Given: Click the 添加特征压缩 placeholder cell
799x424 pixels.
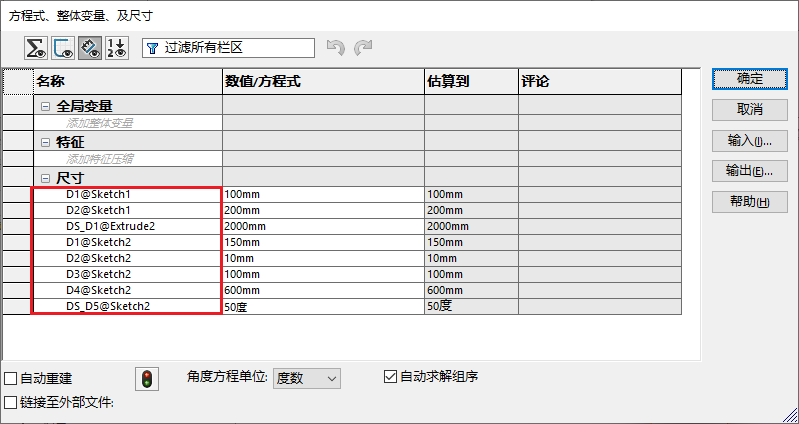Looking at the screenshot, I should point(128,159).
